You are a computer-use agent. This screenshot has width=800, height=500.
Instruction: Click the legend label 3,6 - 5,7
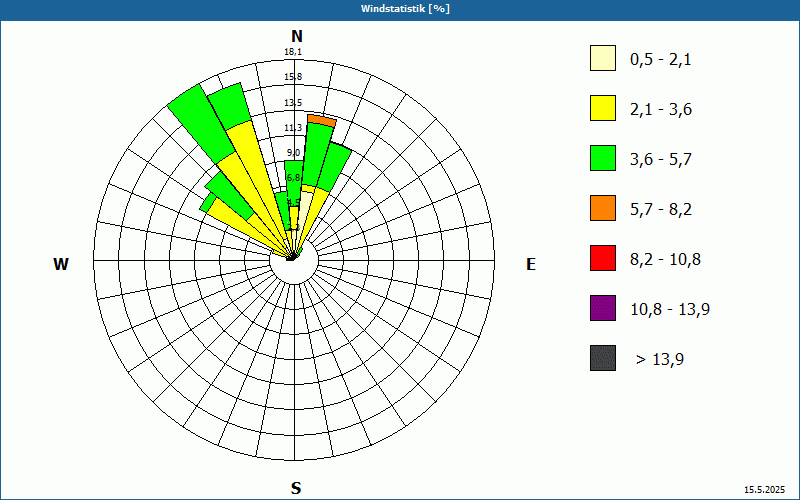[661, 160]
